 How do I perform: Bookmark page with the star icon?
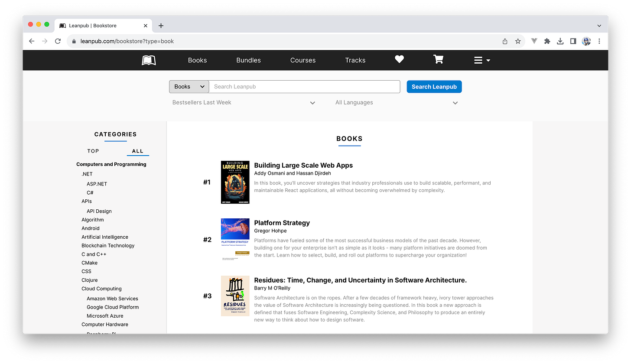(x=518, y=41)
